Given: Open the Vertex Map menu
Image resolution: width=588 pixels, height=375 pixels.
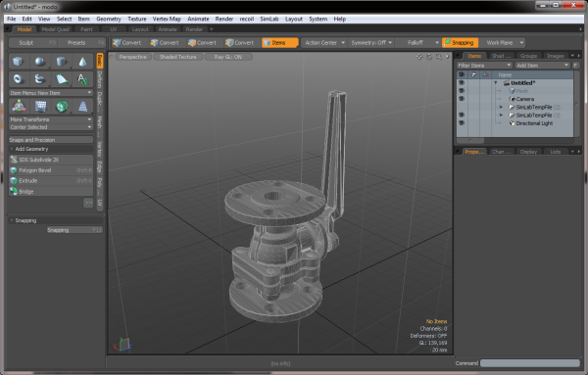Looking at the screenshot, I should pos(167,19).
